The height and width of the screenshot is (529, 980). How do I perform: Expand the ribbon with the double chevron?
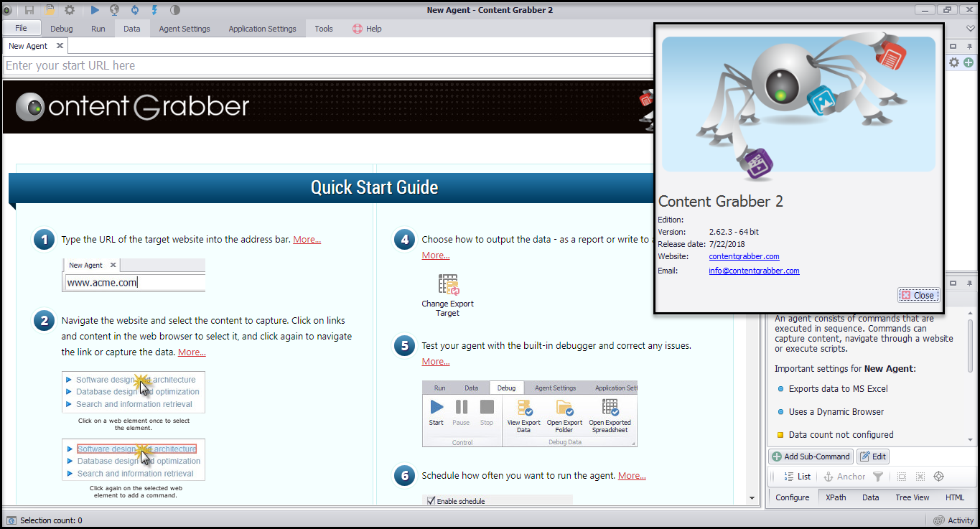pyautogui.click(x=971, y=29)
